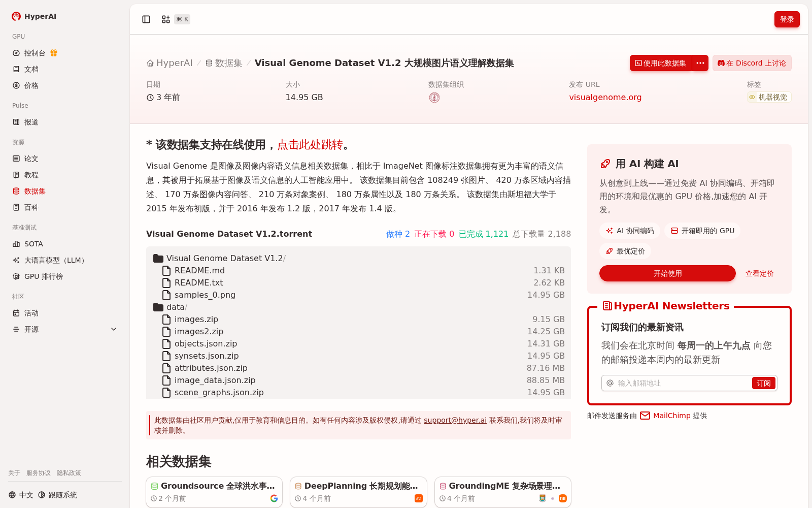Open 查看定价 link
Image resolution: width=812 pixels, height=508 pixels.
point(759,273)
